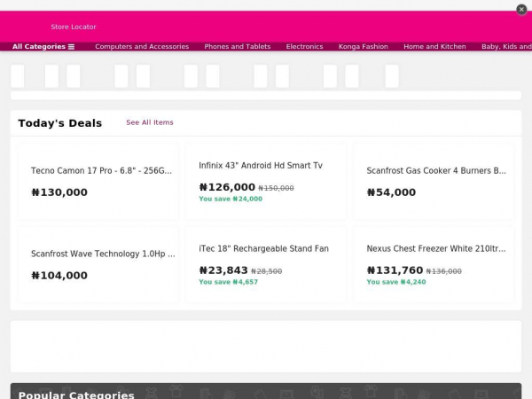View Scanfrost Gas Cooker 4 Burners deal
The height and width of the screenshot is (399, 532).
pos(436,170)
